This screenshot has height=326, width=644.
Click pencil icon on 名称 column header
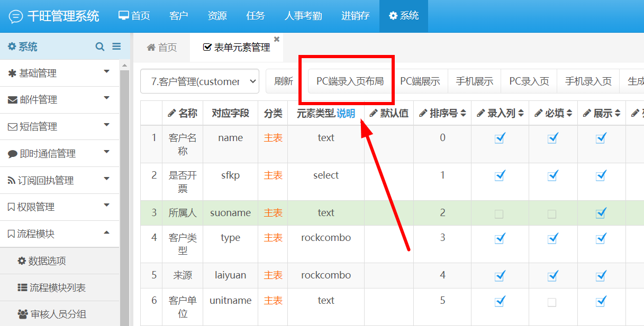[172, 113]
